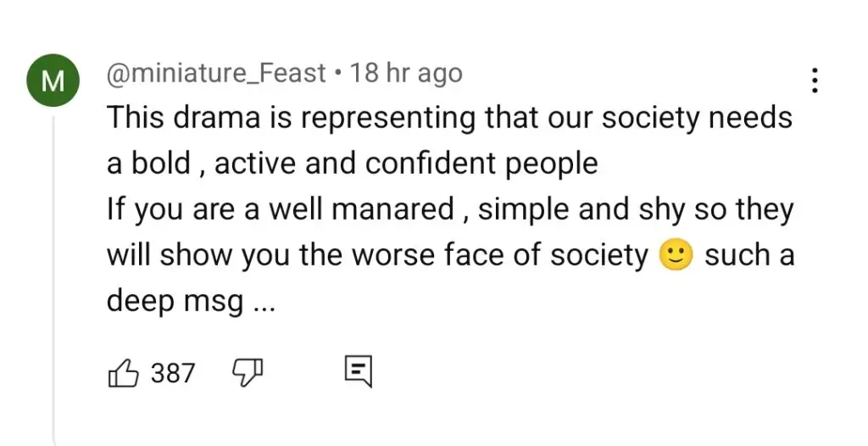Open the three-dot options menu
The height and width of the screenshot is (446, 868).
tap(815, 81)
